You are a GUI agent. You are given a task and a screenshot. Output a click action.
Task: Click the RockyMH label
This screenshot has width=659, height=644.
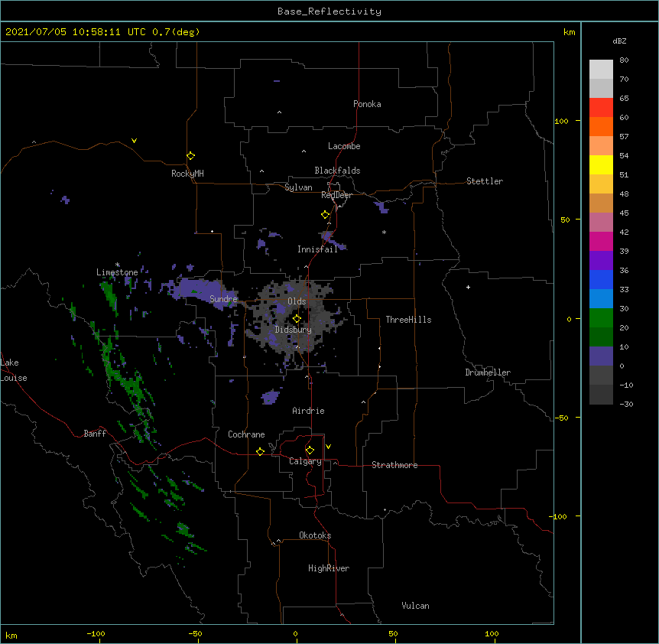coord(187,174)
